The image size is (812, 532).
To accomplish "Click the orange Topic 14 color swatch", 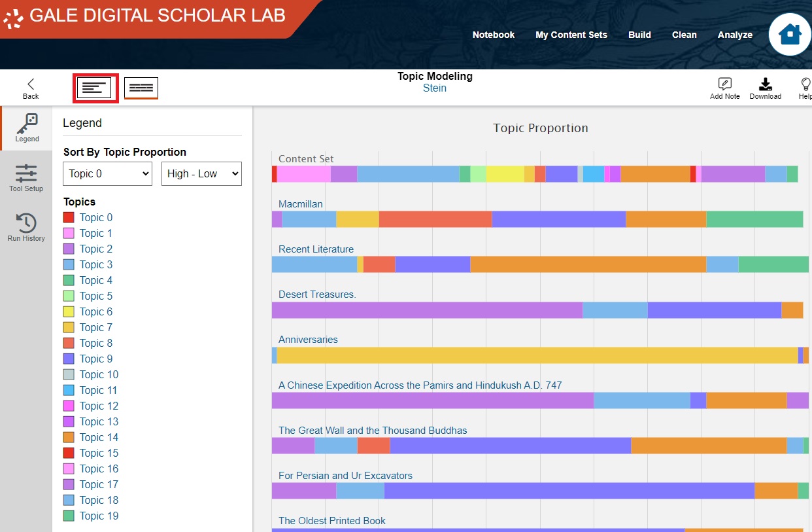I will (69, 437).
